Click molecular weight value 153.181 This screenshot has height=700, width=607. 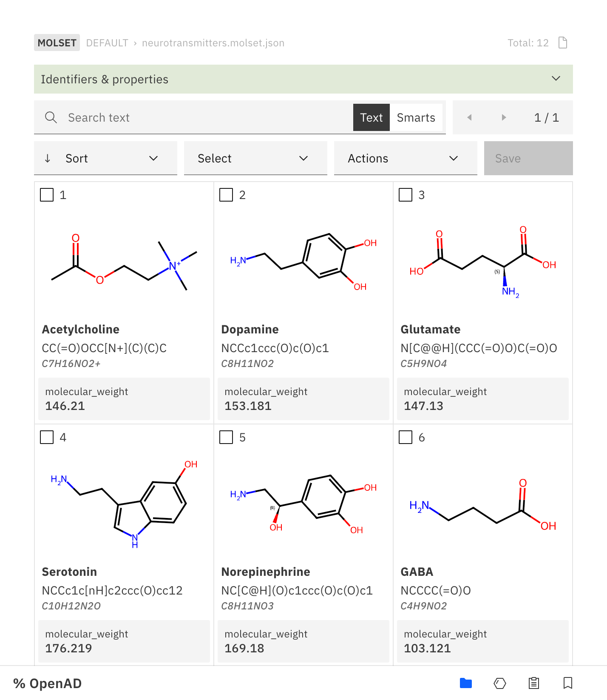[248, 406]
